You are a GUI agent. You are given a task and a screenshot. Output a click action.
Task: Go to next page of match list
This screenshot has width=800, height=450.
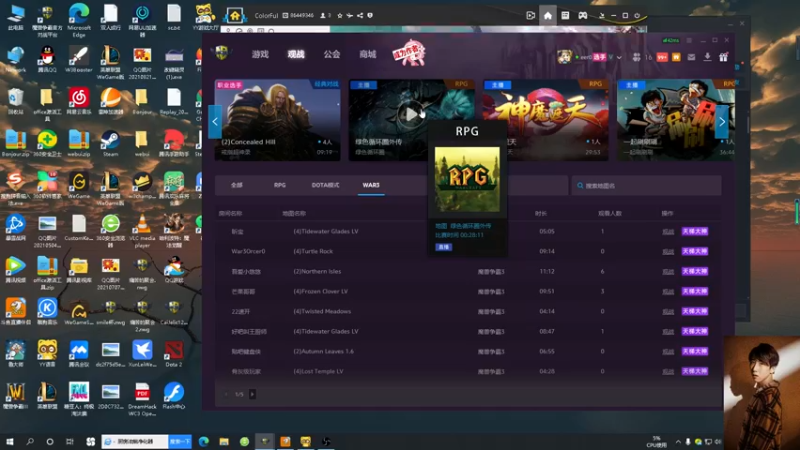tap(252, 394)
